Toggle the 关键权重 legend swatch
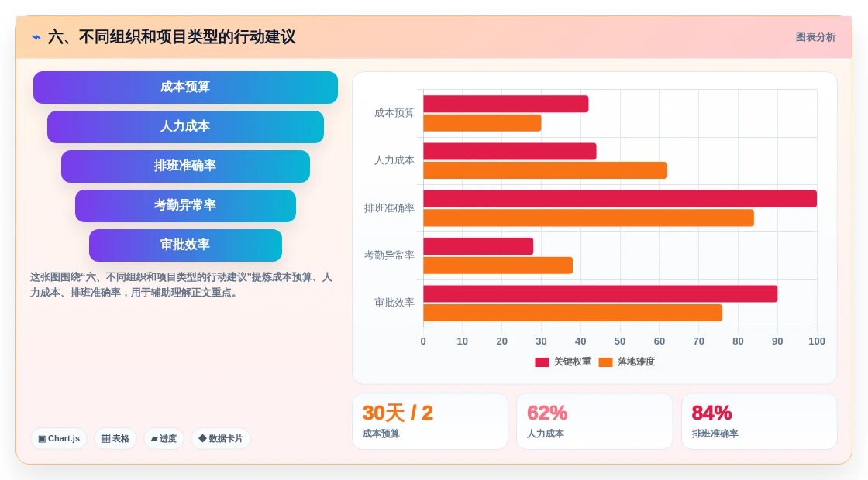 click(x=542, y=362)
